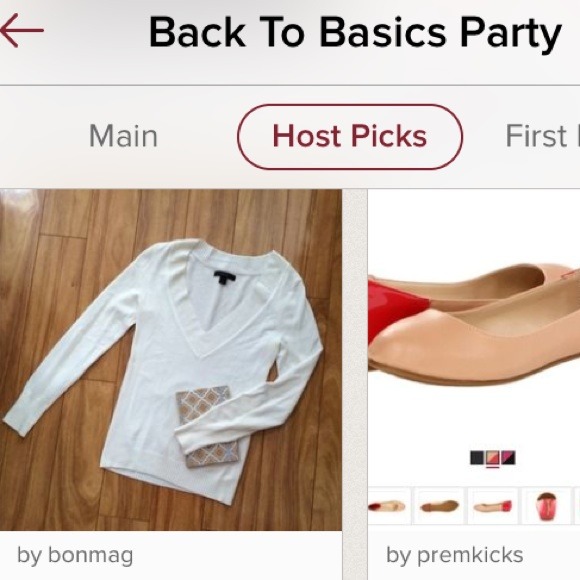Visit seller bonmag's profile link
The width and height of the screenshot is (580, 580).
click(75, 555)
